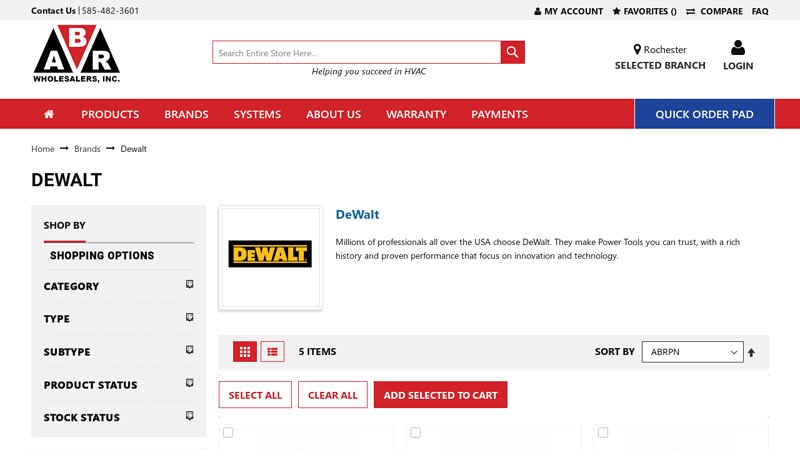Viewport: 800px width, 450px height.
Task: Open the Quick Order Pad
Action: tap(704, 114)
